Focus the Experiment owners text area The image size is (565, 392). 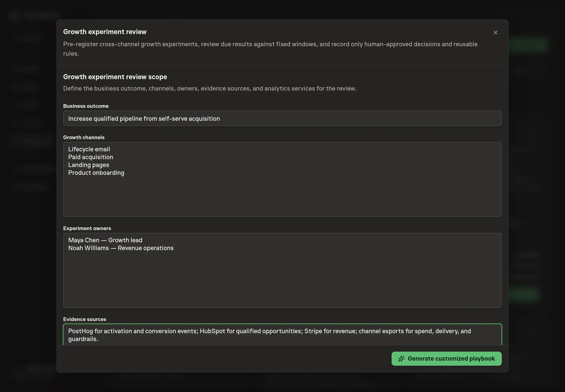pos(282,270)
